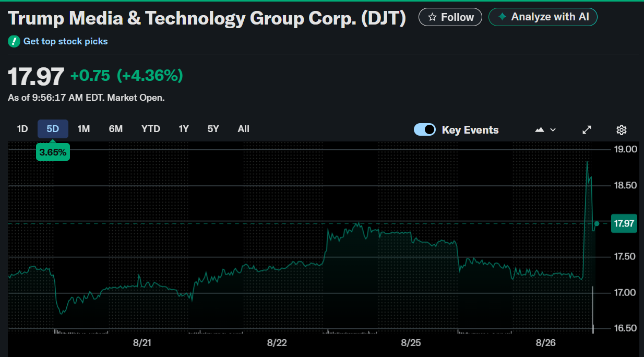Click the 8/26 date label on x-axis
The image size is (644, 357).
pos(546,343)
